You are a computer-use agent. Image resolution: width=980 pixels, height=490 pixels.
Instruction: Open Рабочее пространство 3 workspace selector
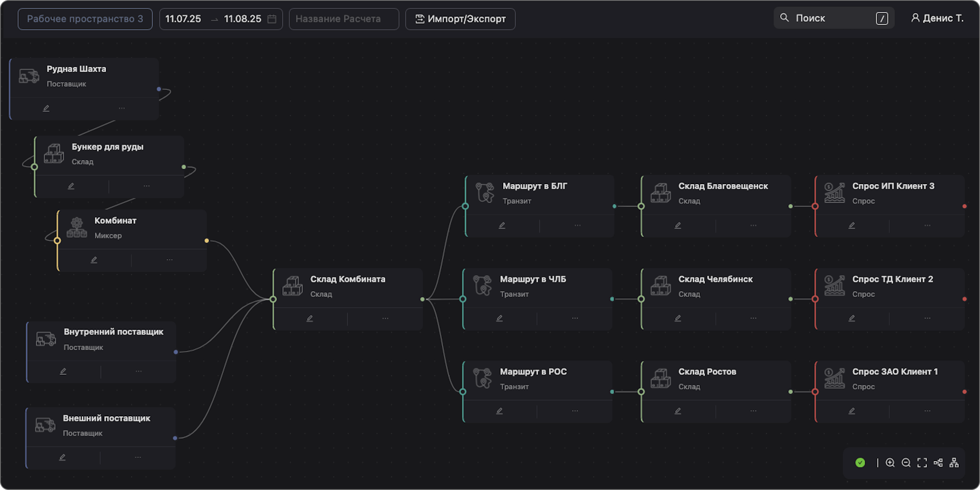pos(85,19)
